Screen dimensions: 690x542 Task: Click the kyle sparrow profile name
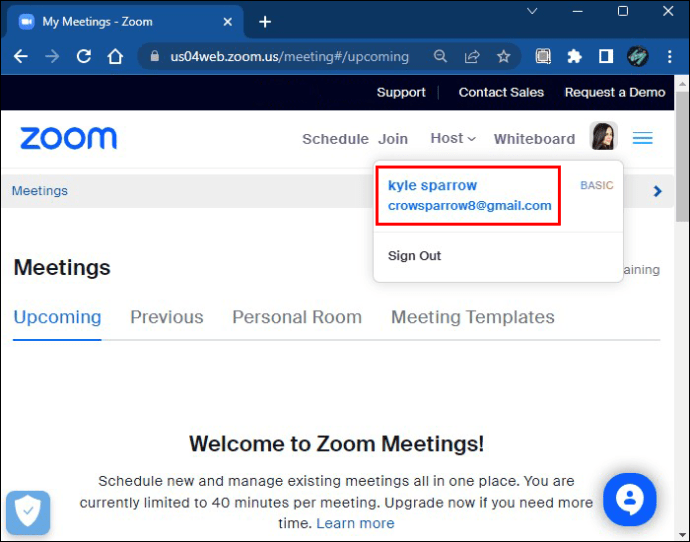click(x=432, y=185)
